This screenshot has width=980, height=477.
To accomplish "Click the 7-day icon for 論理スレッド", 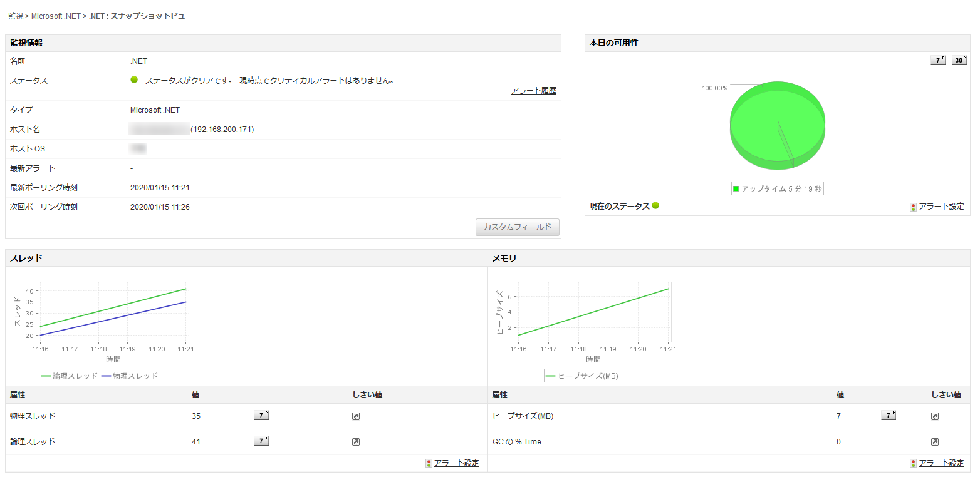I will tap(261, 441).
